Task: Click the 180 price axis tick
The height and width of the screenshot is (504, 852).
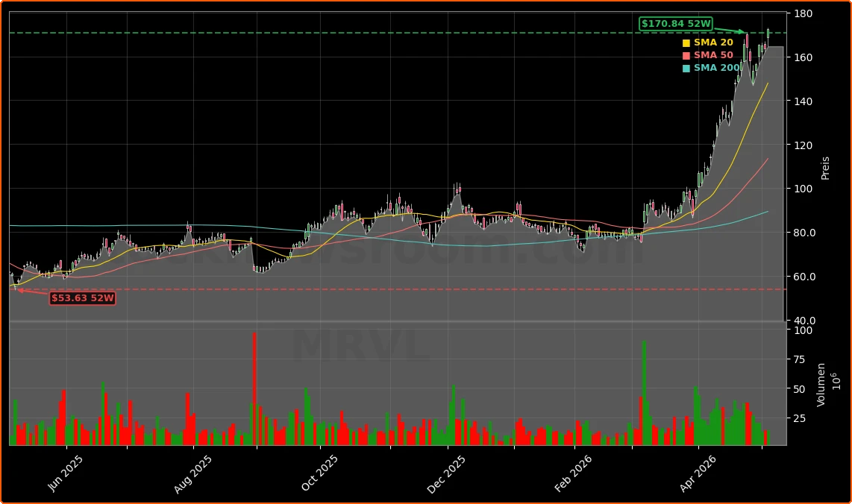Action: pos(803,13)
